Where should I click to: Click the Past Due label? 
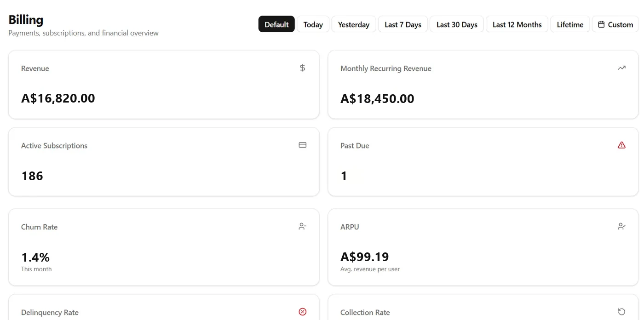(355, 146)
